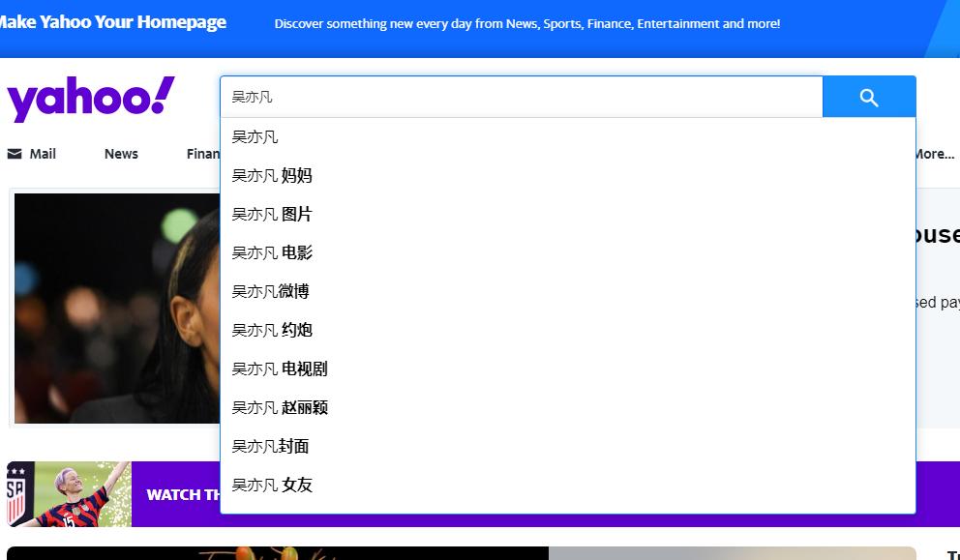Select suggestion 吴亦凡 约炮

pyautogui.click(x=567, y=330)
